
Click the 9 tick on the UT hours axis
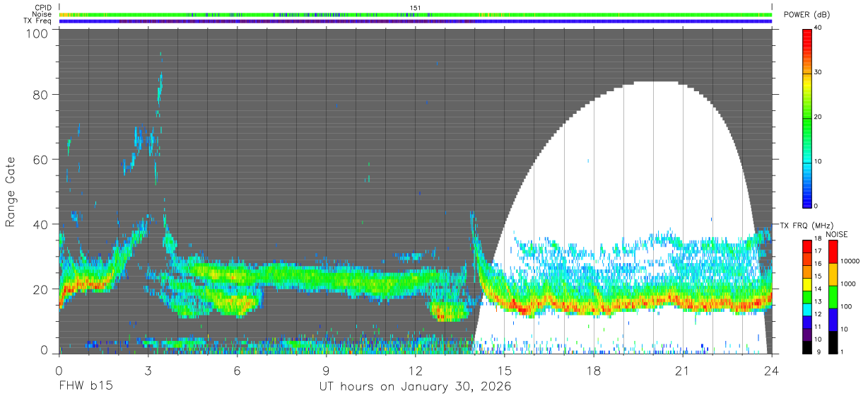[327, 371]
